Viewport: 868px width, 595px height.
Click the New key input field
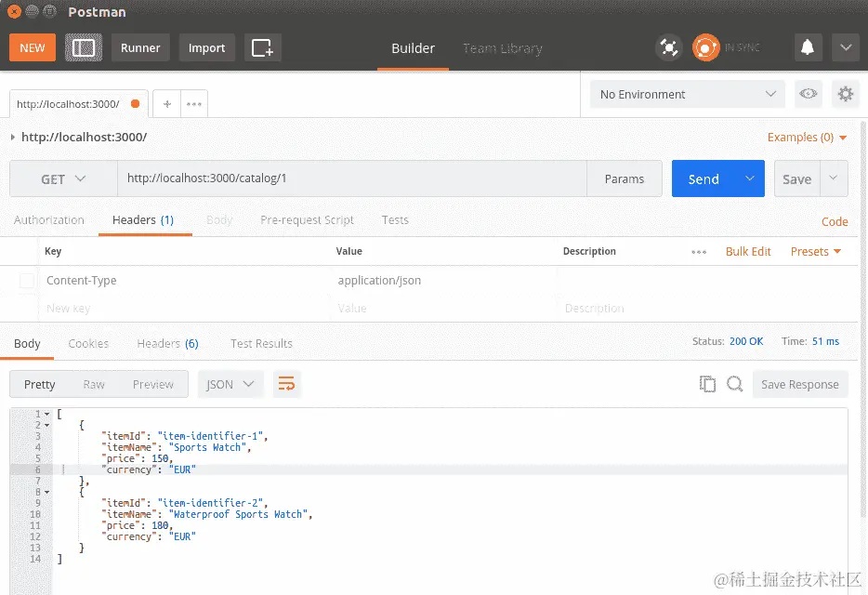click(x=185, y=308)
